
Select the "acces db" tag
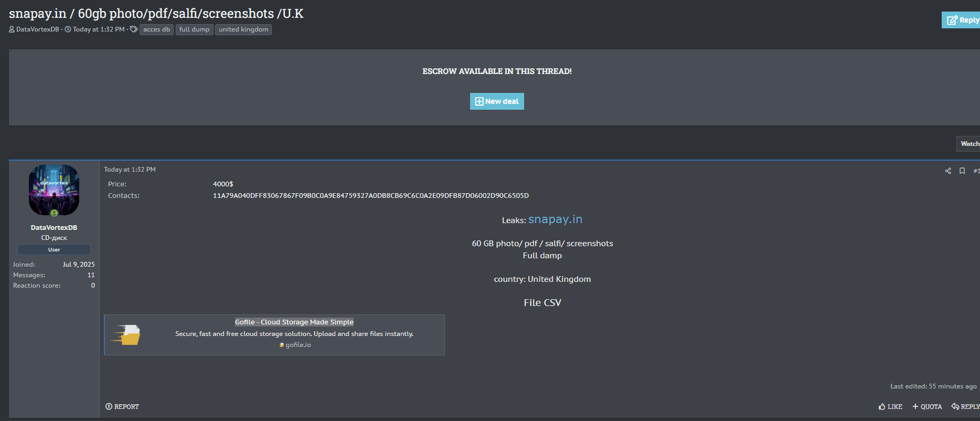(156, 29)
